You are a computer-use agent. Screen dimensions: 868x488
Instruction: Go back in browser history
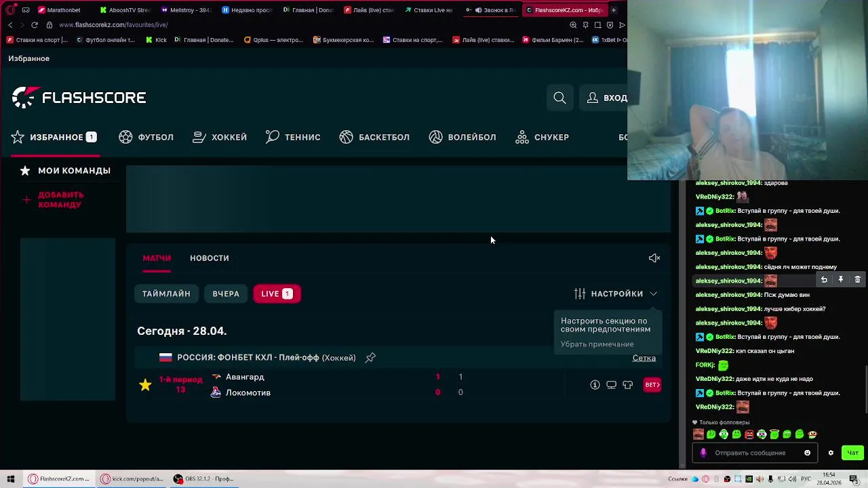pyautogui.click(x=10, y=25)
